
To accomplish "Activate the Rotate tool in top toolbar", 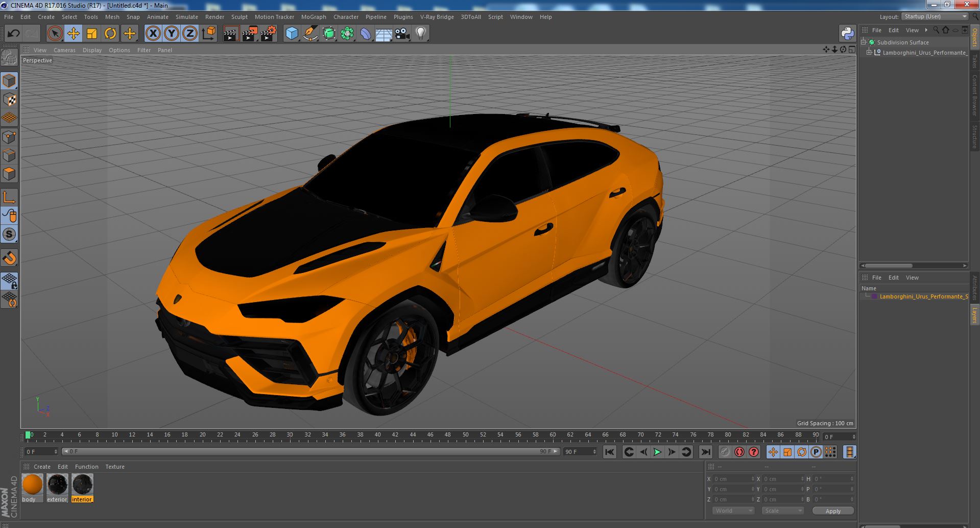I will click(x=110, y=34).
